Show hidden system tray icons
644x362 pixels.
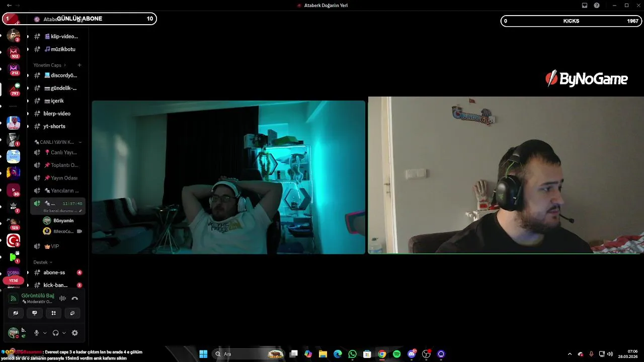click(570, 354)
